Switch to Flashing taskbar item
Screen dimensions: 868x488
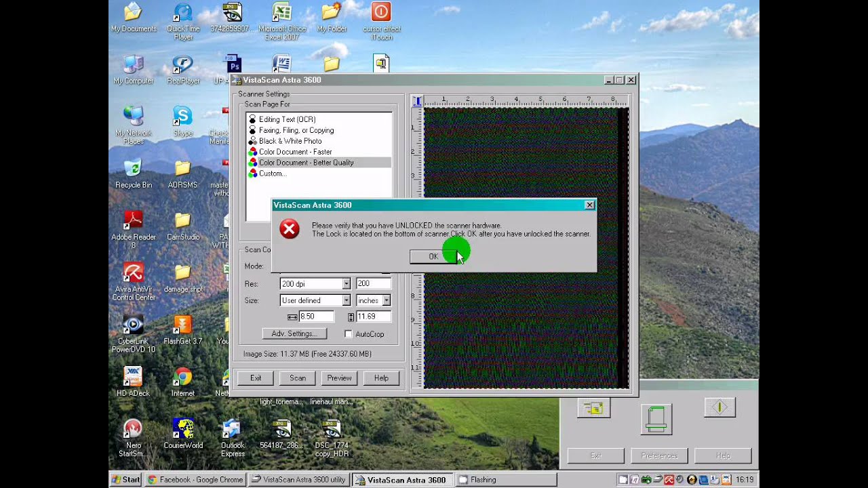coord(506,480)
